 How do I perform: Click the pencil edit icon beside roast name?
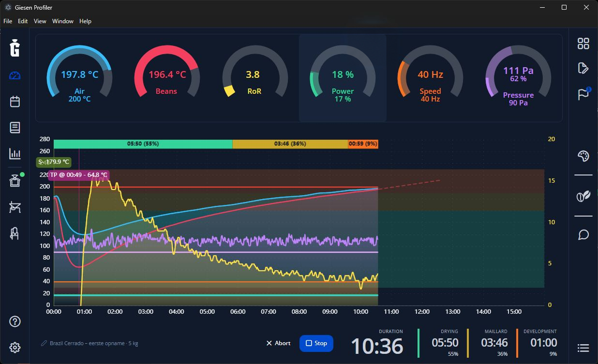tap(44, 344)
